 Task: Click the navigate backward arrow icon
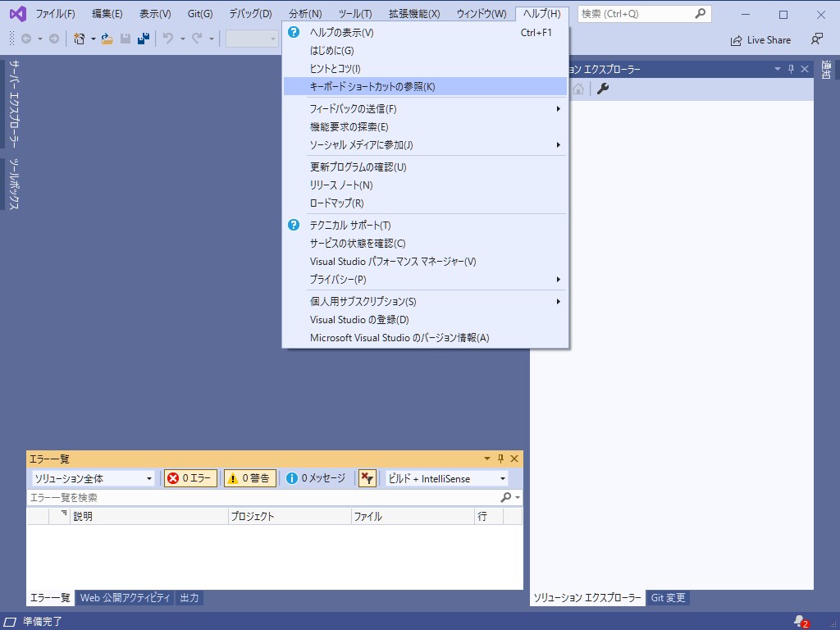coord(25,39)
